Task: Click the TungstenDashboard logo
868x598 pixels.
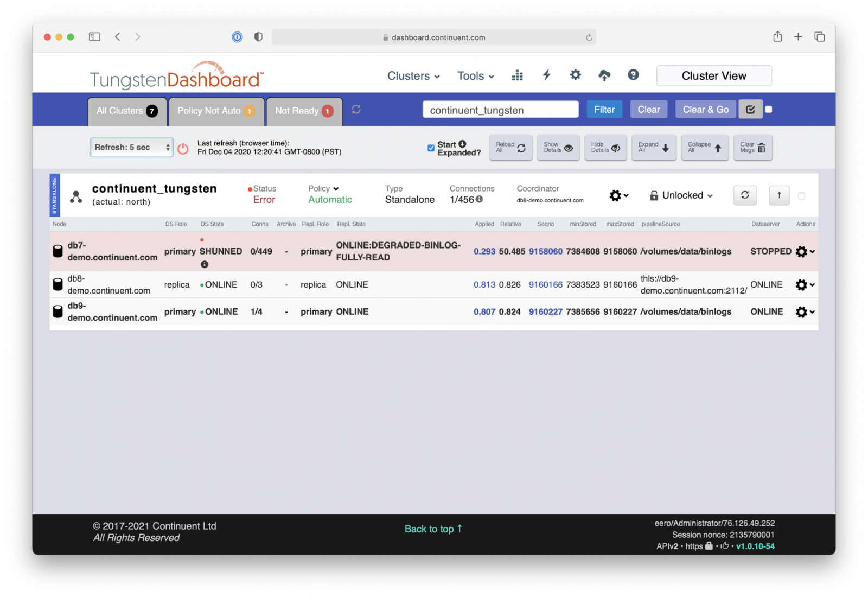Action: (x=177, y=76)
